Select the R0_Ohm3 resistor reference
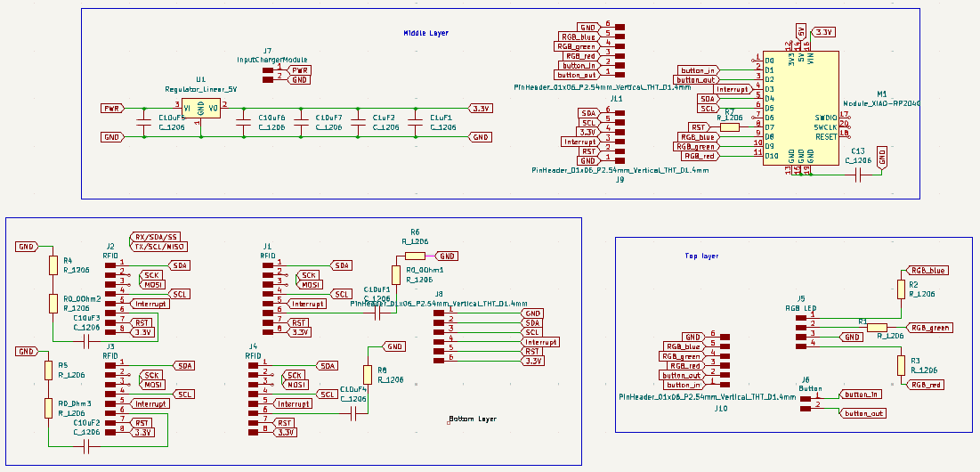The height and width of the screenshot is (472, 980). (75, 403)
